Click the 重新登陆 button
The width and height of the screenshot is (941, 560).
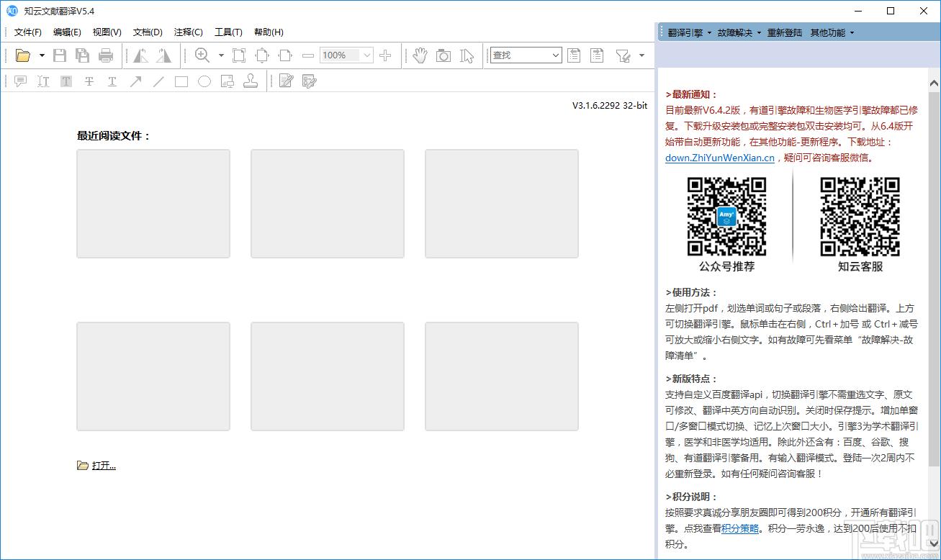pyautogui.click(x=785, y=33)
